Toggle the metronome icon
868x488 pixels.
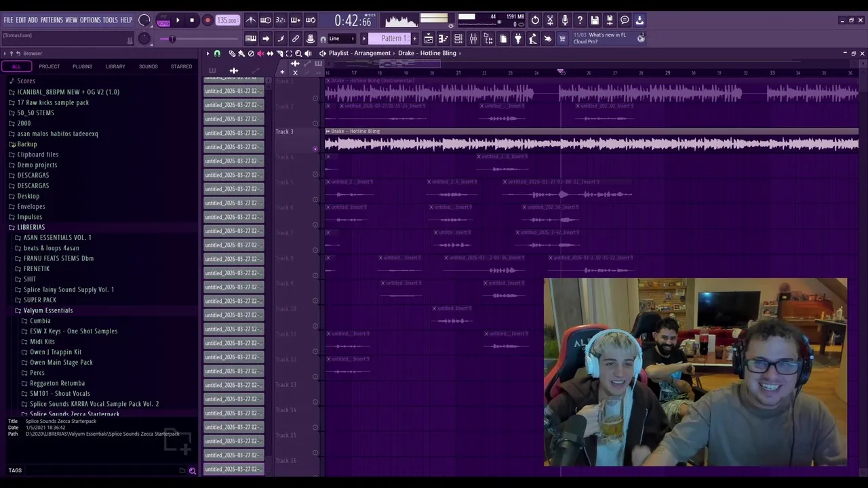pos(250,20)
